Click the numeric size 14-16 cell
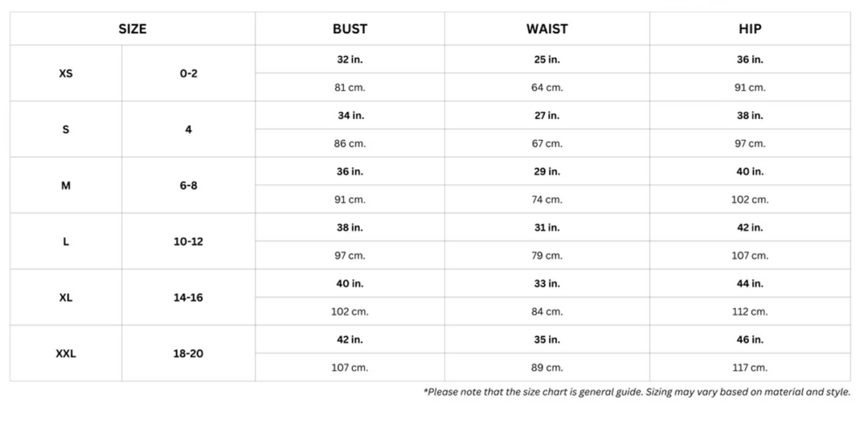This screenshot has width=868, height=424. tap(188, 297)
